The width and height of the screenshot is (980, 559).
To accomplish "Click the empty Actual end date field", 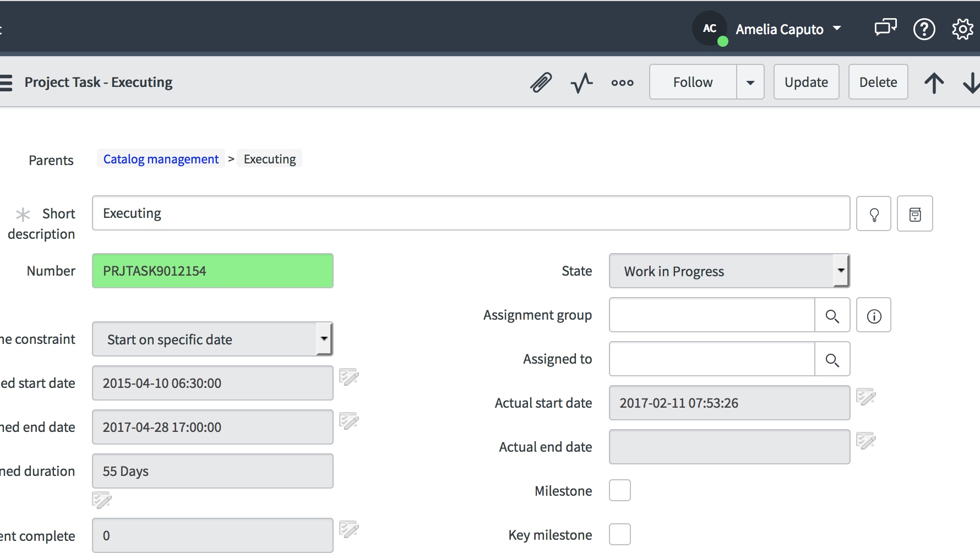I will [729, 447].
